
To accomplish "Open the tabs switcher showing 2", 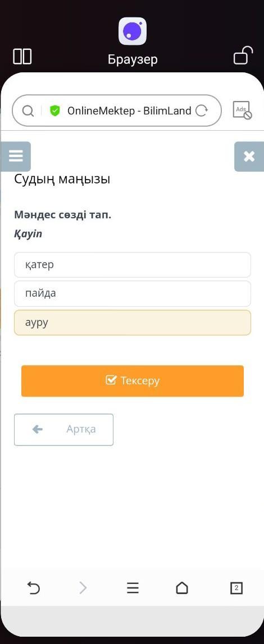I will (x=236, y=588).
